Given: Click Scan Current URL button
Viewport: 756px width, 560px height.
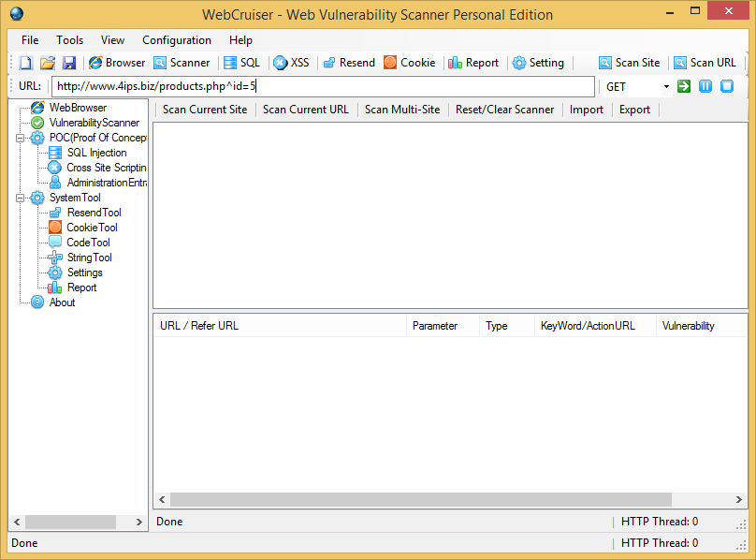Looking at the screenshot, I should pos(306,110).
